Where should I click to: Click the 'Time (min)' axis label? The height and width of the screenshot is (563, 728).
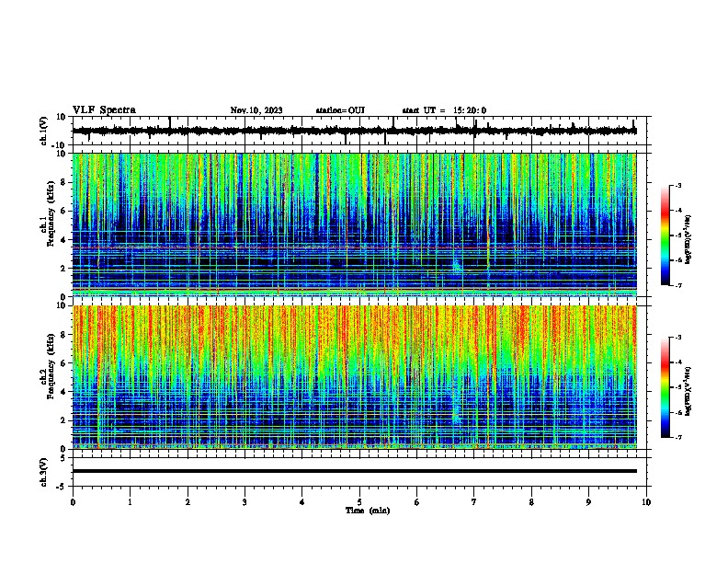[x=368, y=511]
